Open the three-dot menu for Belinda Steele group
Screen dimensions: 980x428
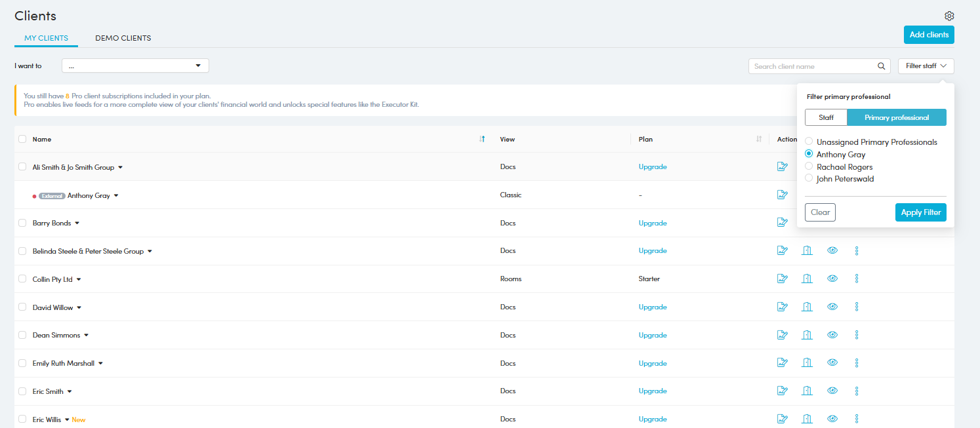coord(857,251)
